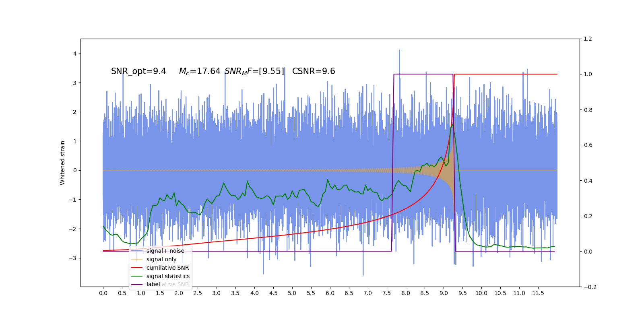Viewport: 644px width, 322px height.
Task: Select the "cumilative SNR" legend entry
Action: click(167, 268)
